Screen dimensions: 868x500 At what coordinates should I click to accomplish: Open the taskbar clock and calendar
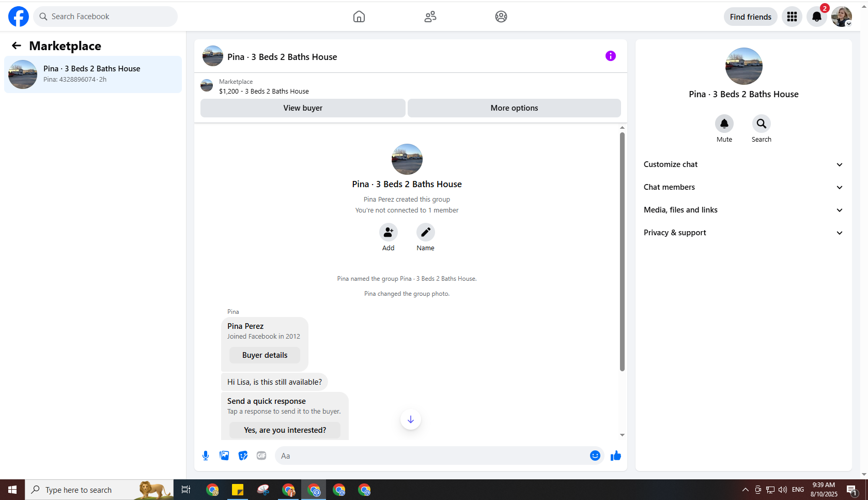824,490
